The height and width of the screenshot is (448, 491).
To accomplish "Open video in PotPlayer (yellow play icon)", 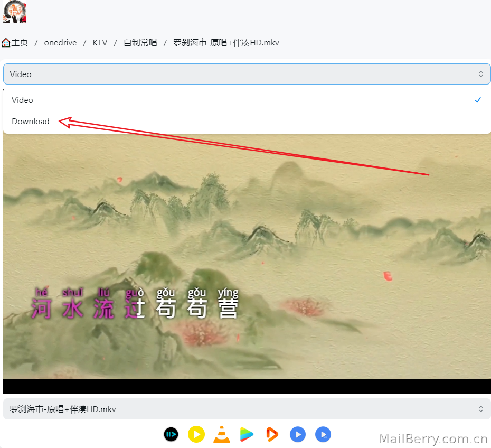I will [196, 435].
